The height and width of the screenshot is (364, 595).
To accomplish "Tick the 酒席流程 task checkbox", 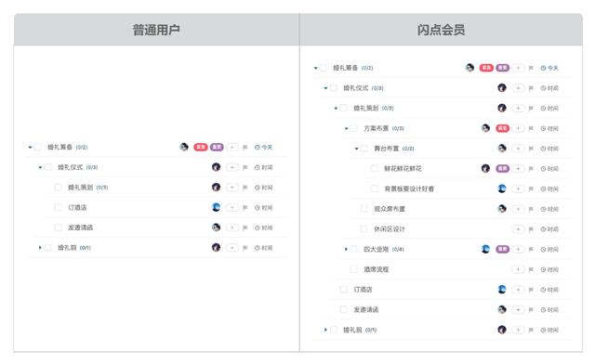I will [x=353, y=269].
